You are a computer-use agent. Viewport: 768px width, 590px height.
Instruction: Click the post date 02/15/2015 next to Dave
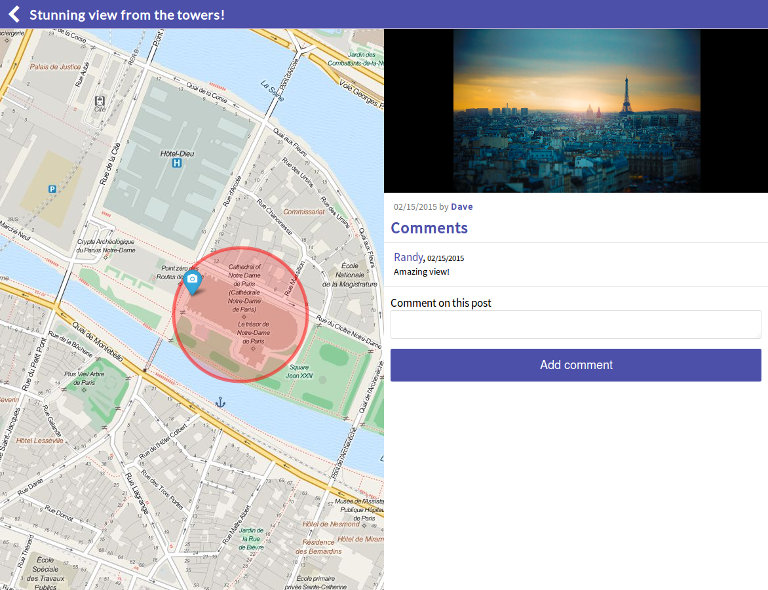point(415,207)
